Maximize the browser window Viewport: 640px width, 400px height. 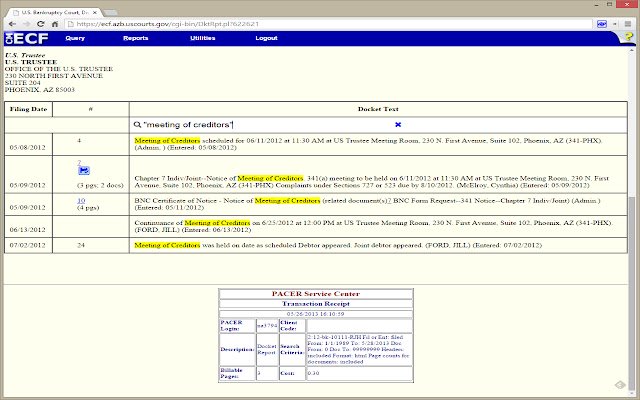[609, 4]
